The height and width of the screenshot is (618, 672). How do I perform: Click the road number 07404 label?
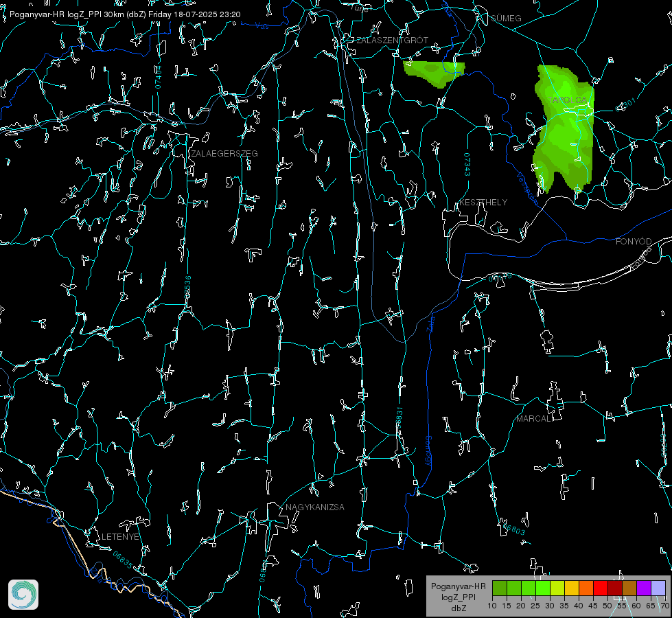pos(158,78)
